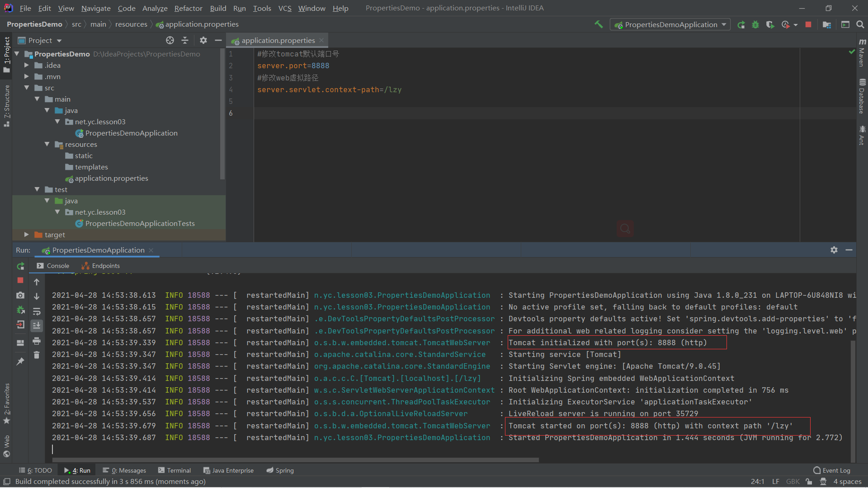Expand the target folder in tree
This screenshot has width=868, height=488.
click(x=26, y=235)
